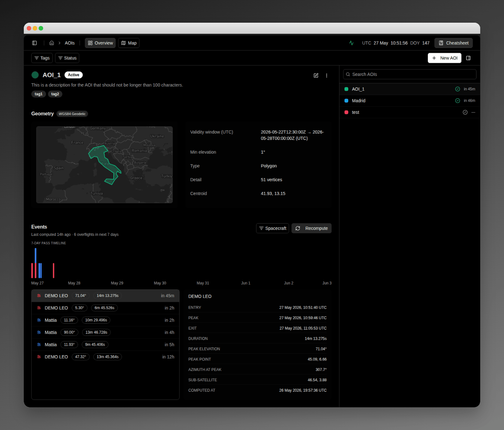The width and height of the screenshot is (504, 430).
Task: Select the DEMO LEO 47.32° pass row
Action: (x=106, y=357)
